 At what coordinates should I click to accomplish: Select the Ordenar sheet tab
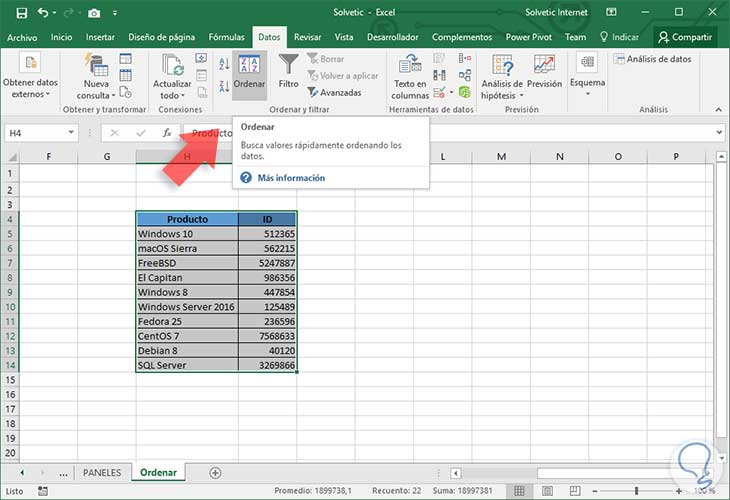pyautogui.click(x=158, y=473)
